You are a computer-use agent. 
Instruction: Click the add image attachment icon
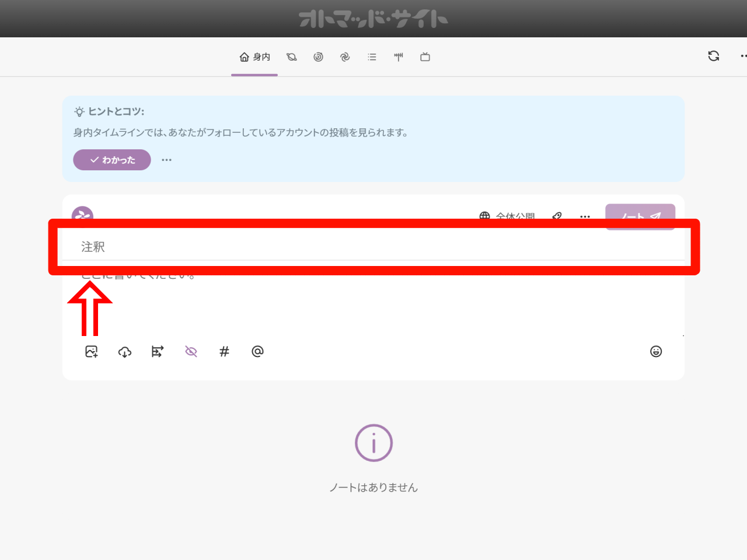pyautogui.click(x=92, y=352)
